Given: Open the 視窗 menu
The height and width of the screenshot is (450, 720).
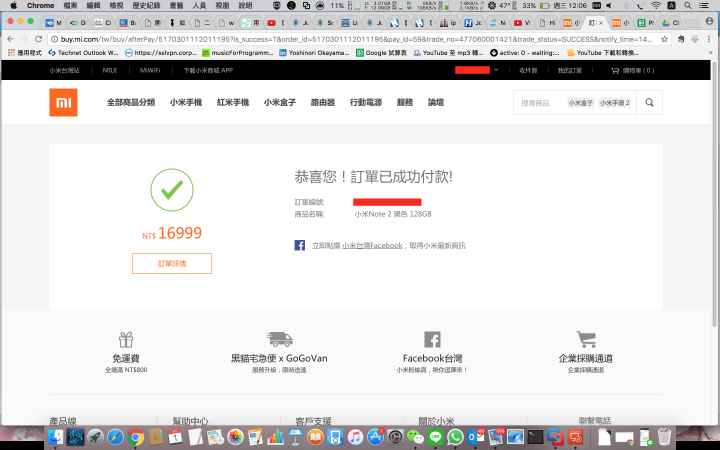Looking at the screenshot, I should click(222, 6).
